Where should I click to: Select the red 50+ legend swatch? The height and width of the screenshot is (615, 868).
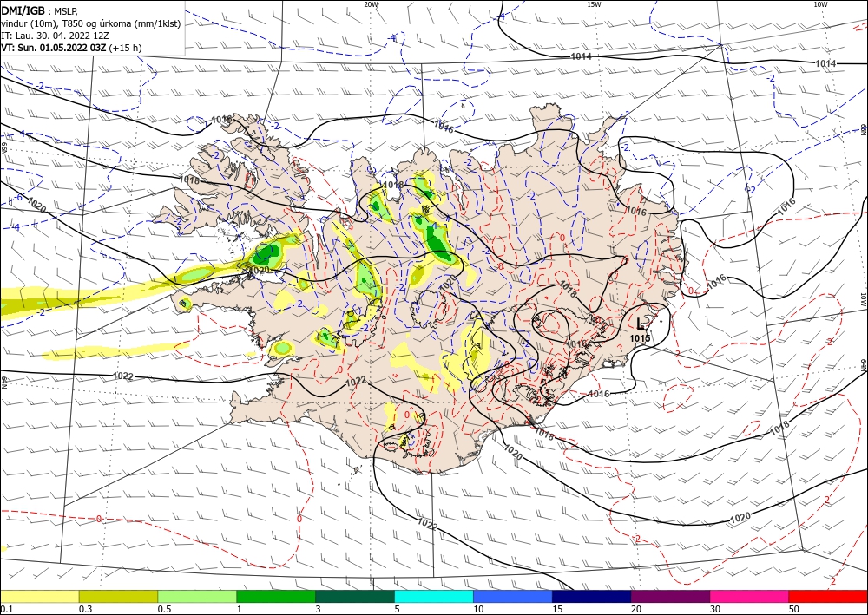pyautogui.click(x=828, y=596)
